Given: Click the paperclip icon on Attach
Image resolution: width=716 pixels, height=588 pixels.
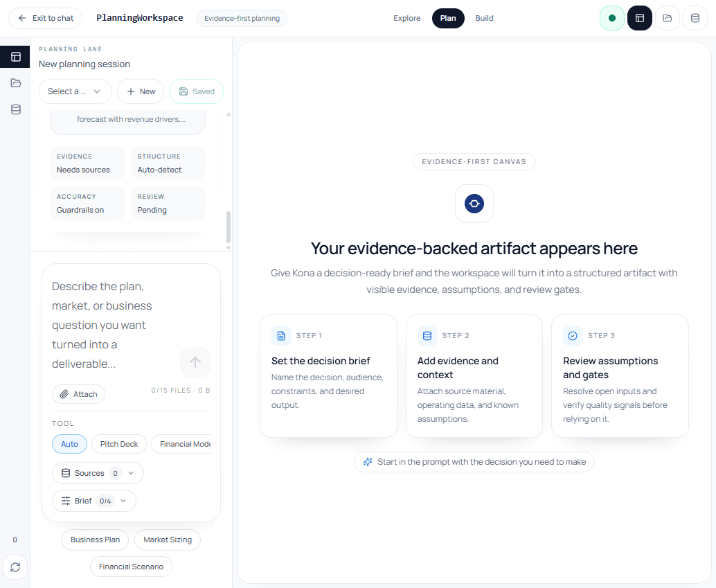Looking at the screenshot, I should coord(64,394).
